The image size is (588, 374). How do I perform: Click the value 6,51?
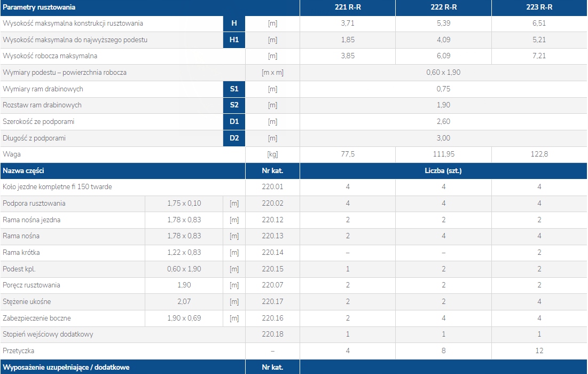(539, 24)
